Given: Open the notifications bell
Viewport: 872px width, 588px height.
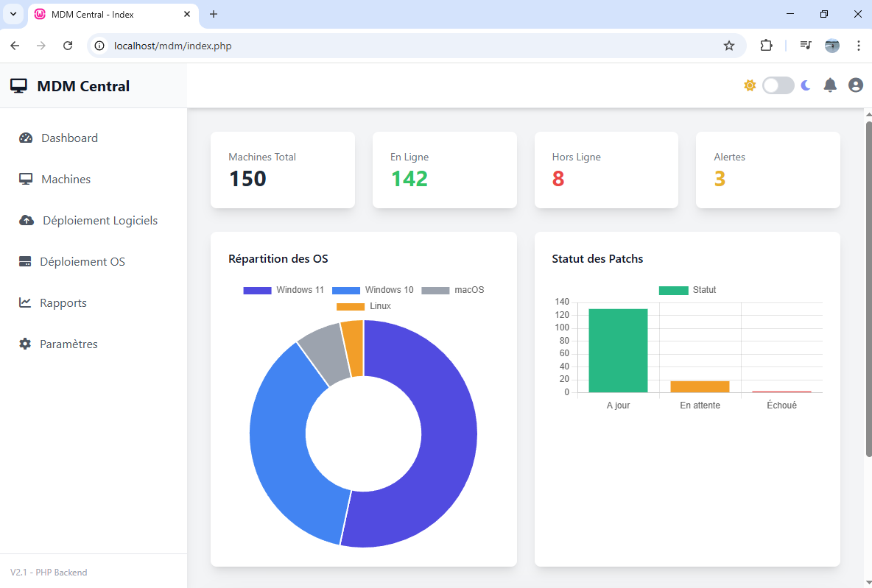Looking at the screenshot, I should 830,85.
